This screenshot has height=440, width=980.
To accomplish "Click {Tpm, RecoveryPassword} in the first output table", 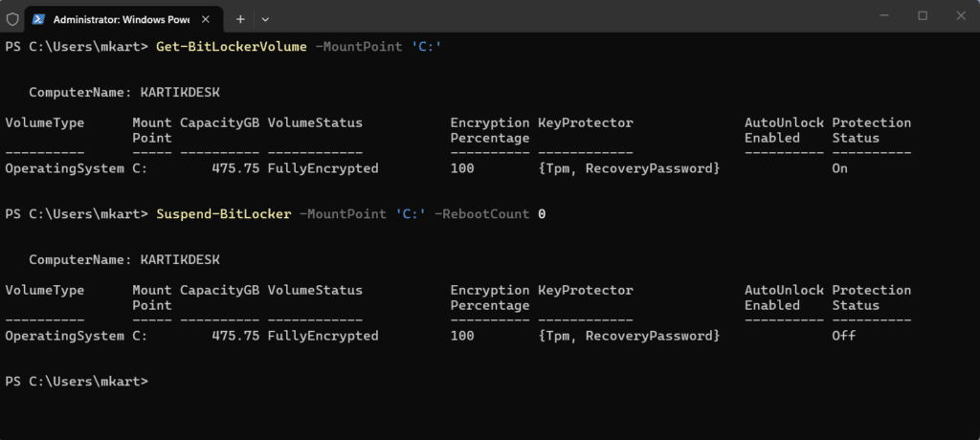I will pyautogui.click(x=628, y=168).
